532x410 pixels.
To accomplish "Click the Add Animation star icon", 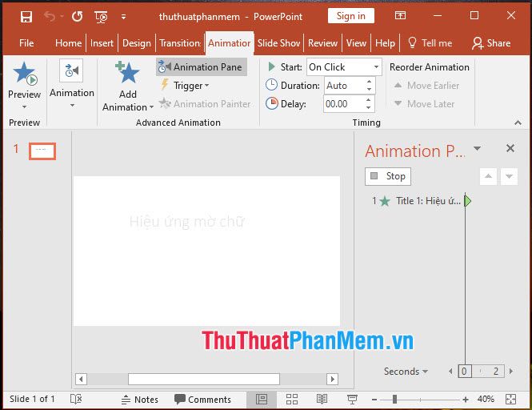I will coord(127,72).
